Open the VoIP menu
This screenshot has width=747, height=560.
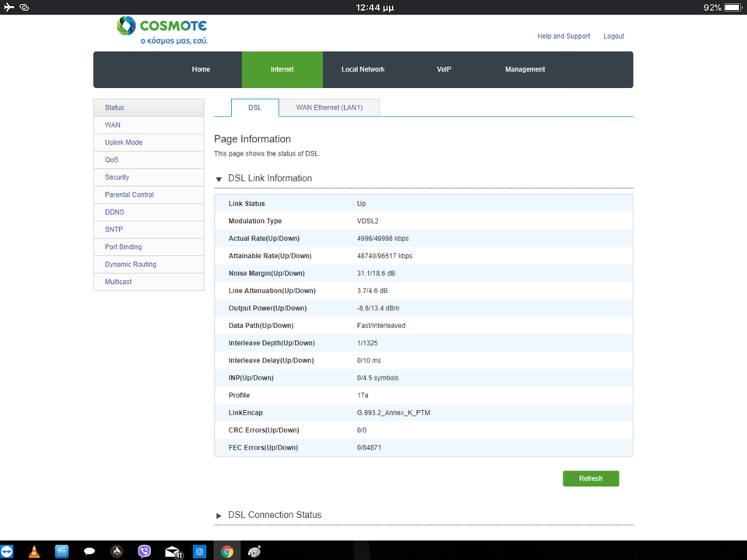pos(444,69)
